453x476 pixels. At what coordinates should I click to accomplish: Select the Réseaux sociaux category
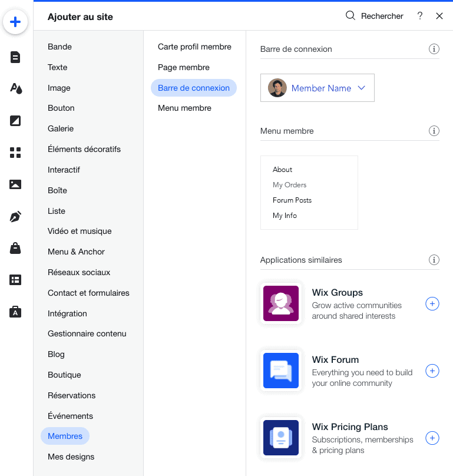tap(79, 273)
